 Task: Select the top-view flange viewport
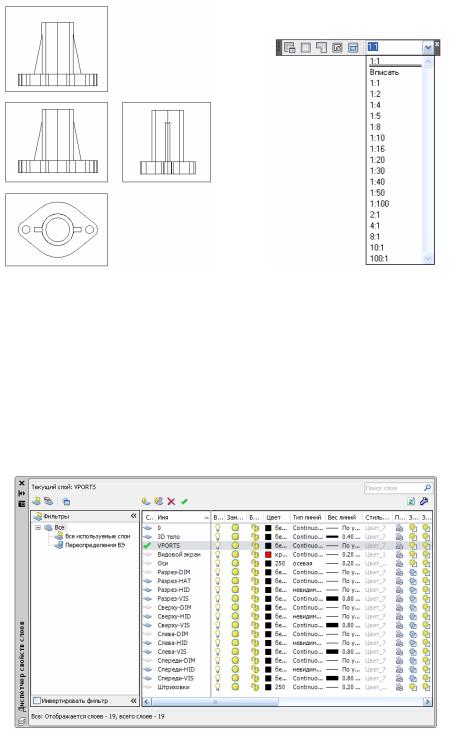coord(57,230)
